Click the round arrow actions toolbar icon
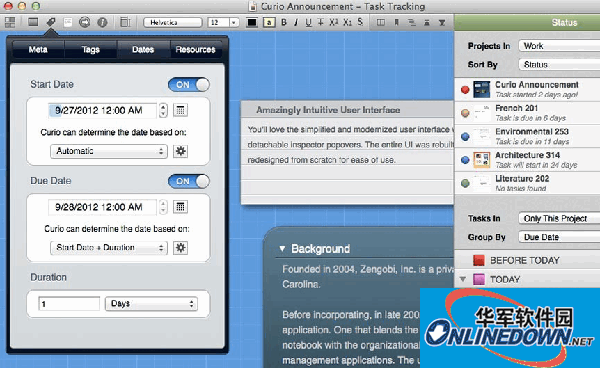600x368 pixels. (85, 22)
